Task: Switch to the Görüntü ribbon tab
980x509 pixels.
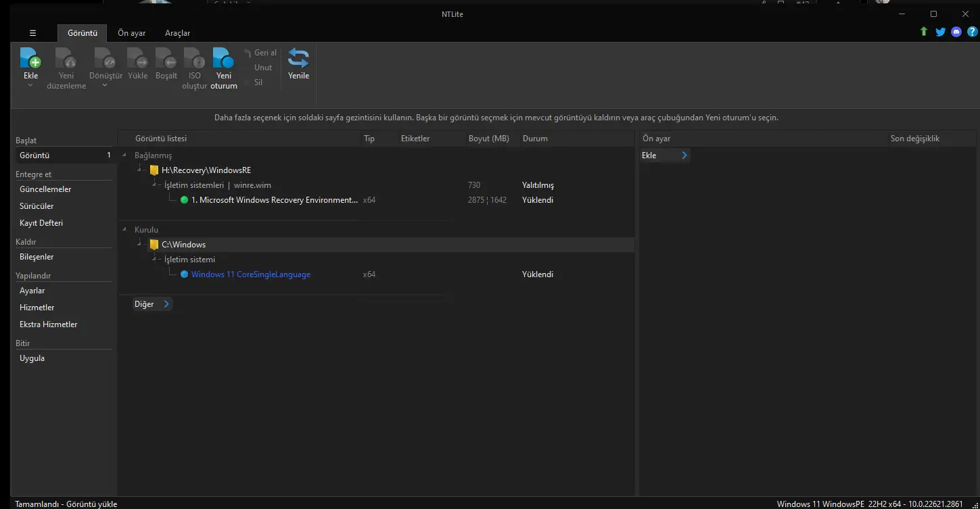Action: pyautogui.click(x=81, y=33)
